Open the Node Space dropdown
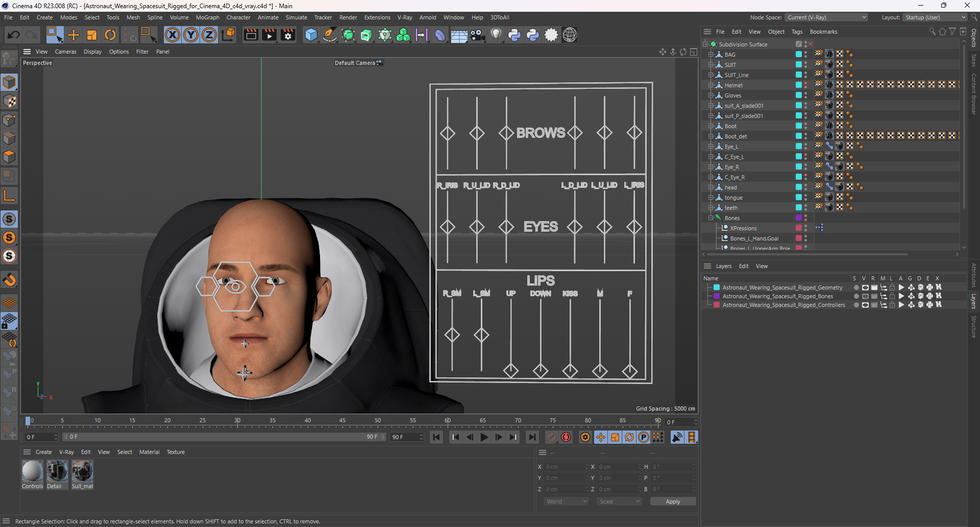This screenshot has width=980, height=527. [x=826, y=17]
